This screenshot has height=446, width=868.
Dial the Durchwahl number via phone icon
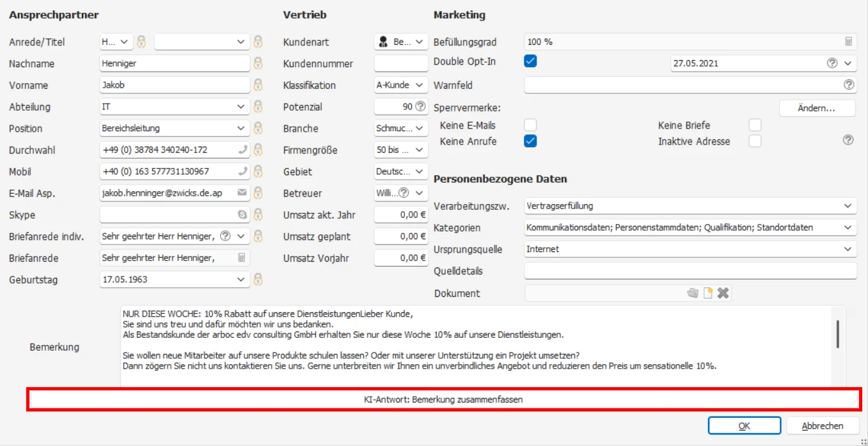point(242,150)
